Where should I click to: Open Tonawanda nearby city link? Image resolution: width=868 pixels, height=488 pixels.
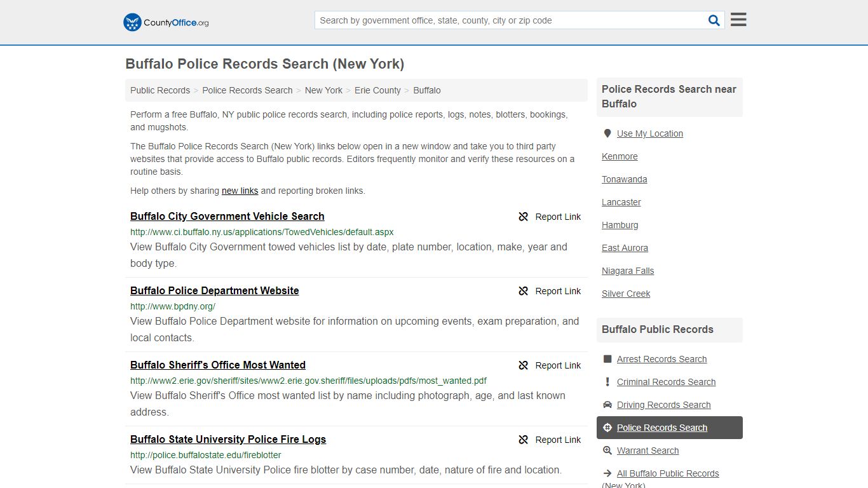(625, 179)
